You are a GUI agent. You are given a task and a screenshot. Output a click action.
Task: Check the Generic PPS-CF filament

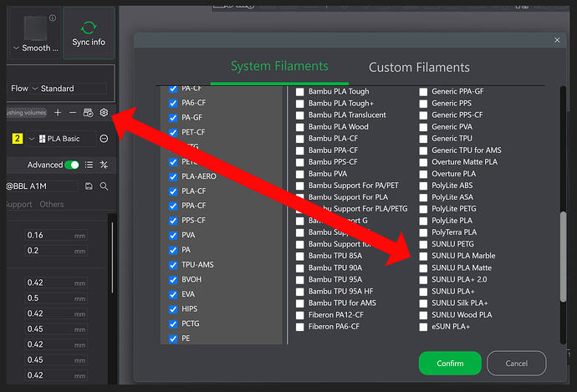(x=423, y=115)
